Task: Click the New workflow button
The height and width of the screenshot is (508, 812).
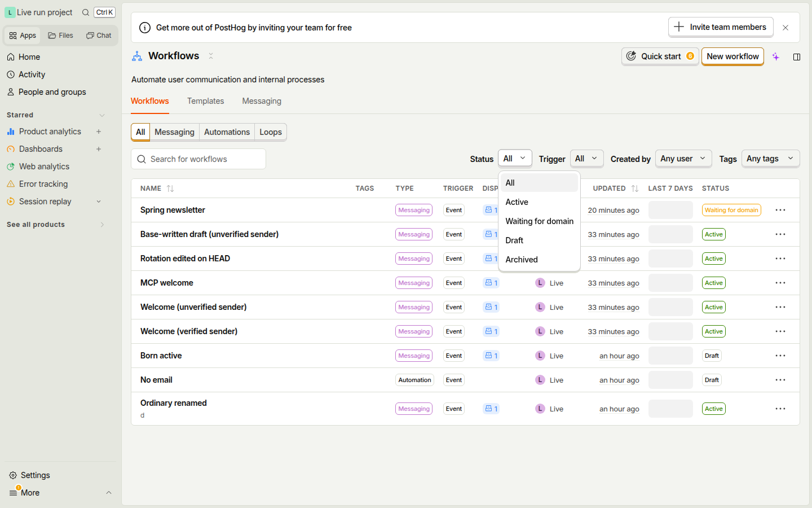Action: click(732, 56)
